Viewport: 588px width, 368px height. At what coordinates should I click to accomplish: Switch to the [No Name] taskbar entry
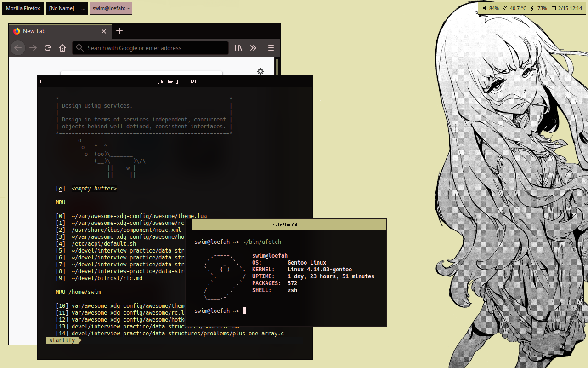coord(67,8)
